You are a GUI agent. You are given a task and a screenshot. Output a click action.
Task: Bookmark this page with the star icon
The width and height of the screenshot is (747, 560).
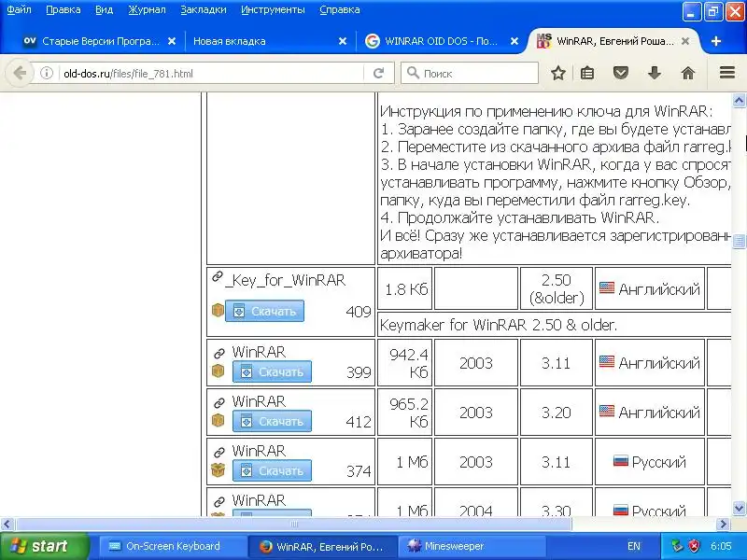point(557,74)
